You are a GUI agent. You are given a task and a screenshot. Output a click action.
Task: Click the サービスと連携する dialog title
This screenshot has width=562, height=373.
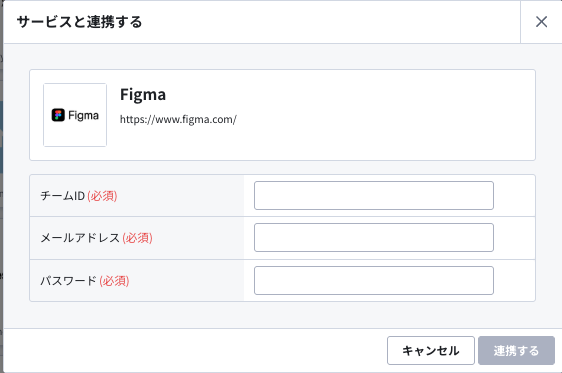tap(80, 22)
